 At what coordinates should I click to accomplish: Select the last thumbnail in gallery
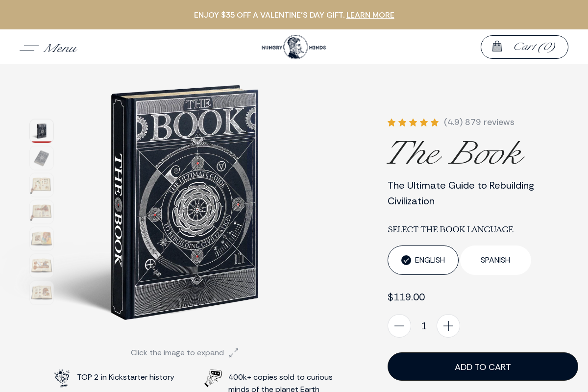pyautogui.click(x=42, y=293)
